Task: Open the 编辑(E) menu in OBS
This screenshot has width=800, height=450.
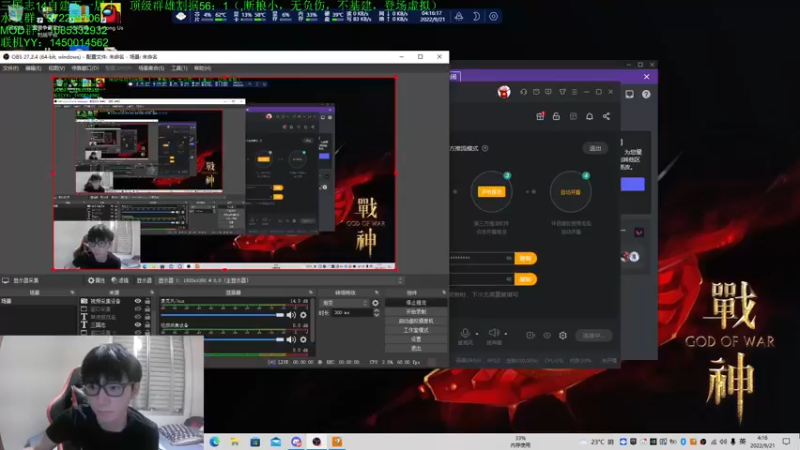Action: click(x=33, y=68)
